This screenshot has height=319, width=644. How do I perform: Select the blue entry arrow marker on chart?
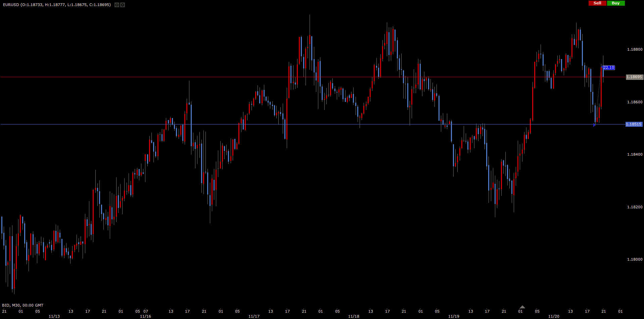(594, 125)
